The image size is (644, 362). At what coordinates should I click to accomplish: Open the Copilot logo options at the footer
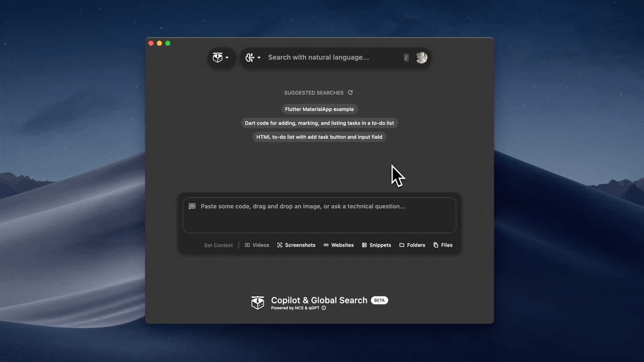click(258, 302)
